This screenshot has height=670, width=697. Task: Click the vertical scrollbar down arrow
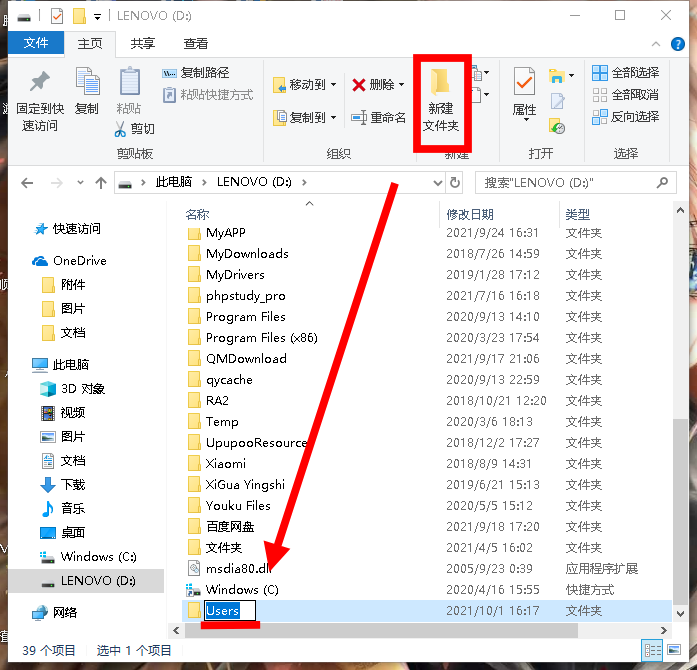680,614
